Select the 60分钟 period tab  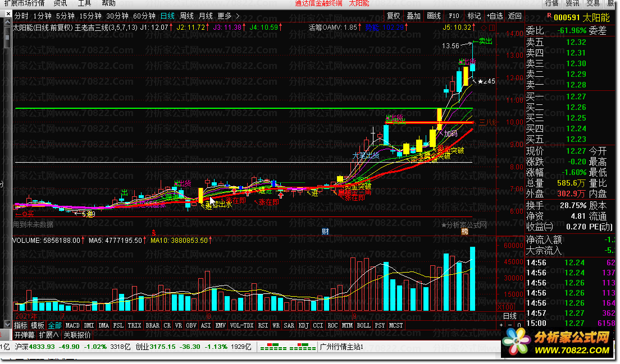pos(144,16)
